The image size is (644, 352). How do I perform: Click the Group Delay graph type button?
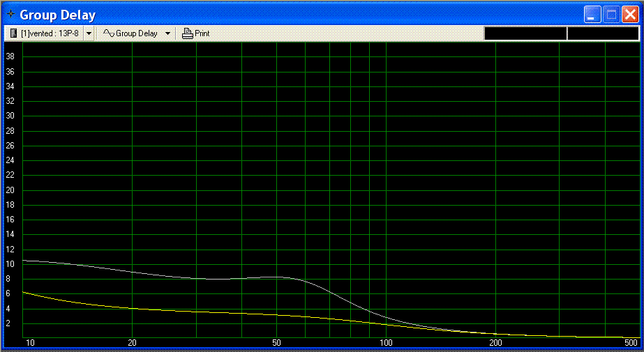click(x=131, y=33)
